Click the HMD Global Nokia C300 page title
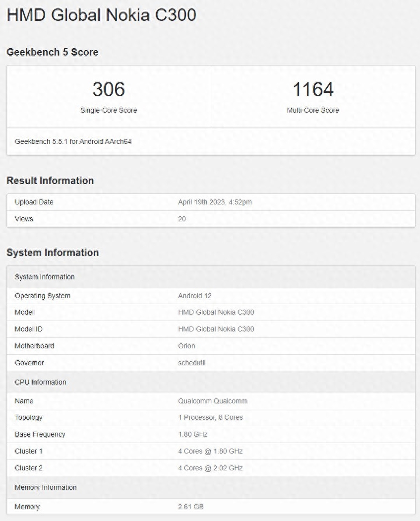The width and height of the screenshot is (420, 521). (101, 15)
